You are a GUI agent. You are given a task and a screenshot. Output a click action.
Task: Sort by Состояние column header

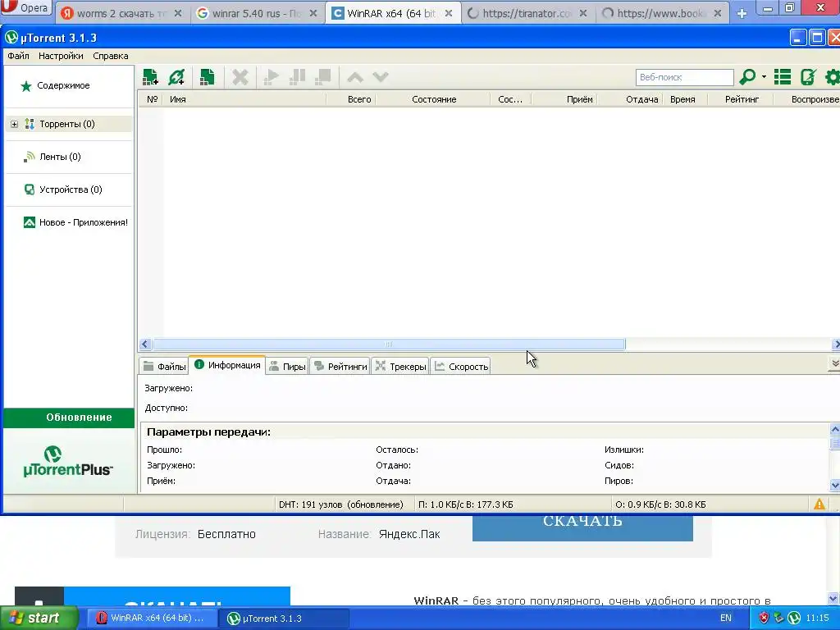tap(433, 99)
